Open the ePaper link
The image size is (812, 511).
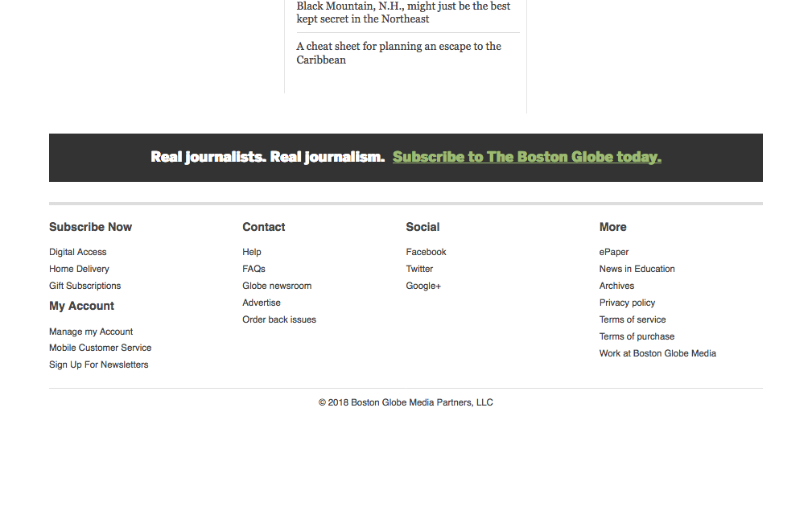[614, 252]
